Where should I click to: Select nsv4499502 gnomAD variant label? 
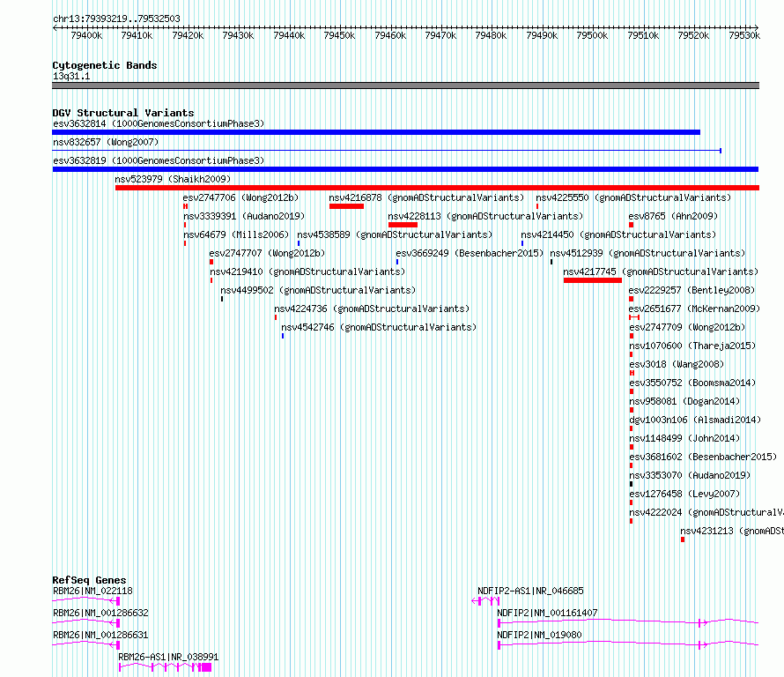318,290
